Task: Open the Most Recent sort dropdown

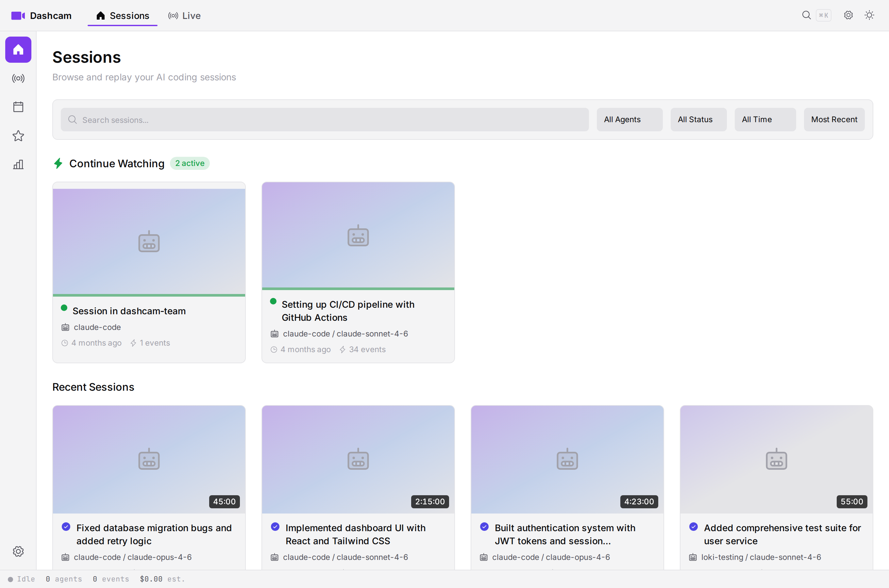Action: click(x=834, y=120)
